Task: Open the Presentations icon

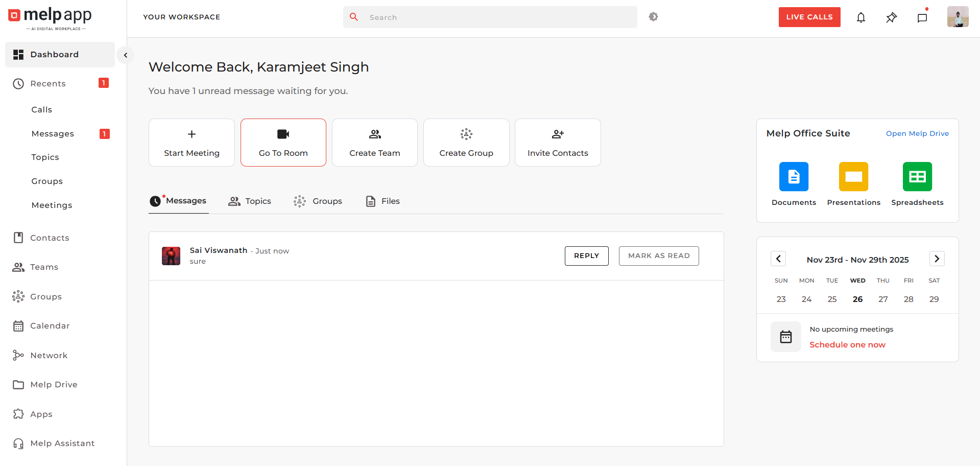Action: coord(853,177)
